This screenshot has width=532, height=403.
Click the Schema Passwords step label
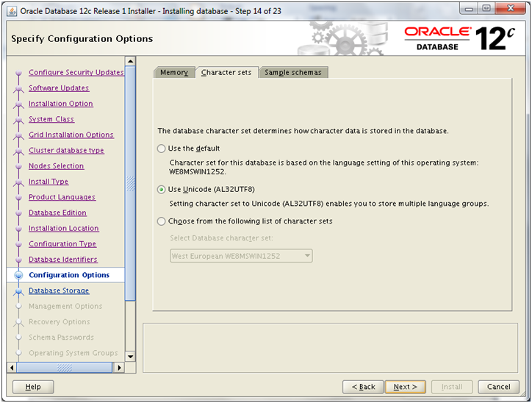coord(61,338)
